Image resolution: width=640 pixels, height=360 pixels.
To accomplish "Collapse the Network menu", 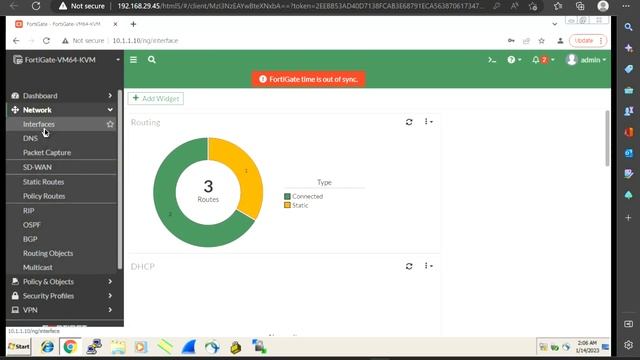I will tap(62, 110).
